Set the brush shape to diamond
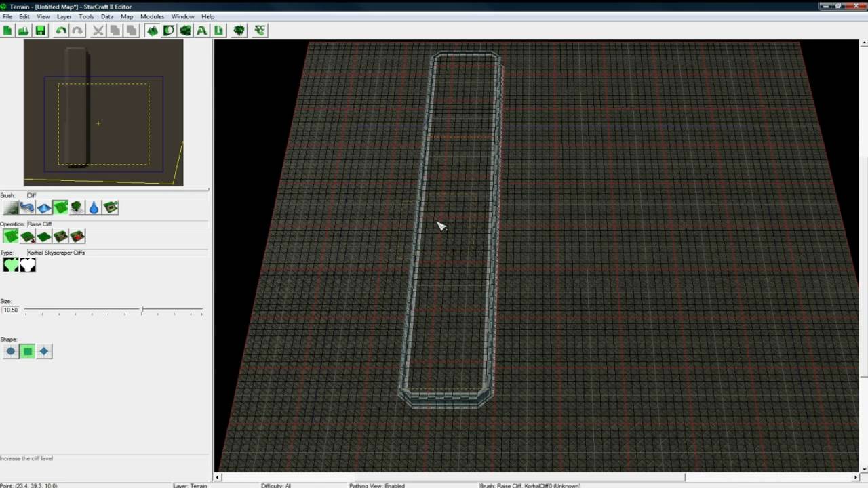868x488 pixels. pyautogui.click(x=44, y=351)
